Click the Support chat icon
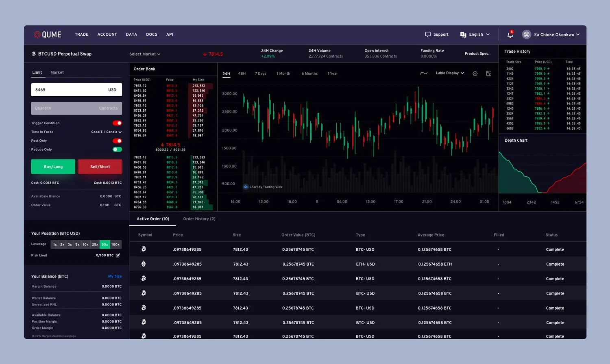This screenshot has height=364, width=610. (428, 35)
